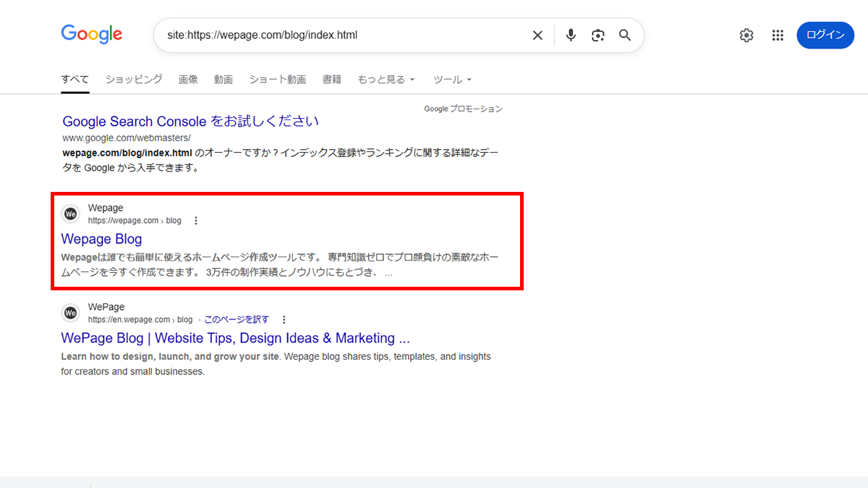This screenshot has height=488, width=868.
Task: Click the WePage site name above second result
Action: click(106, 307)
